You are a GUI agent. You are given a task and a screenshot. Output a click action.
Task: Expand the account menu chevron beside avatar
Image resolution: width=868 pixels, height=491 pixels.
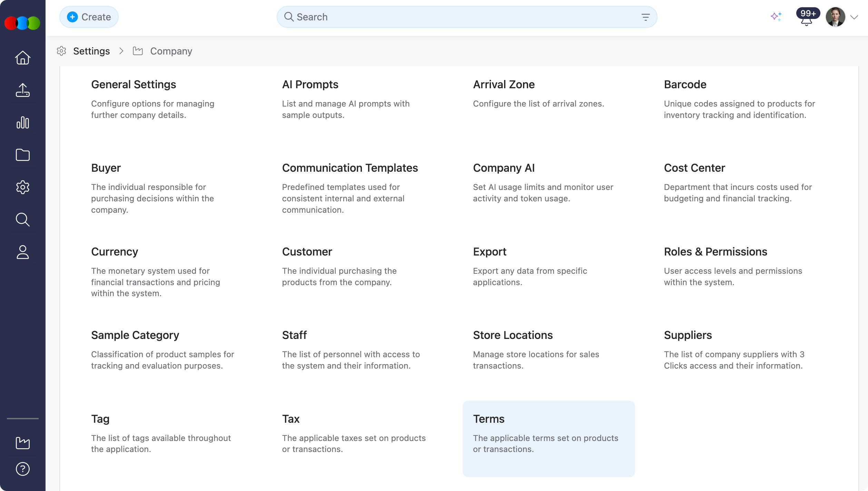pyautogui.click(x=854, y=17)
